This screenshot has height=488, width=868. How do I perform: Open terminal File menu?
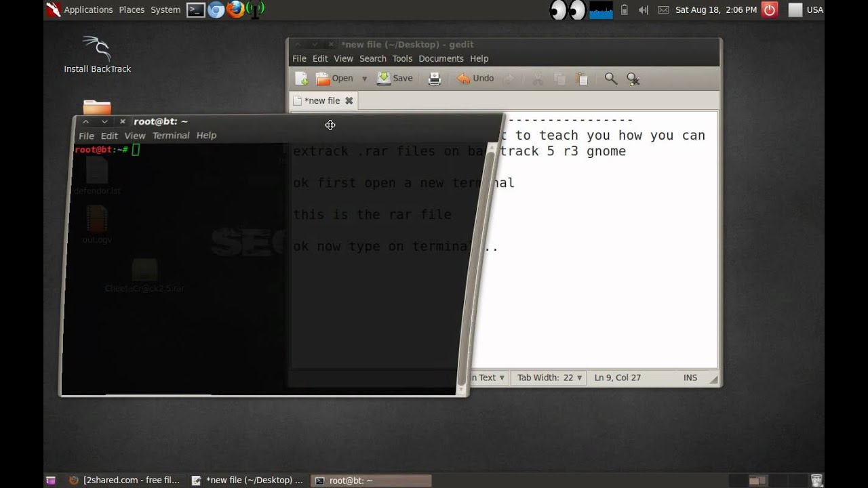[x=86, y=136]
